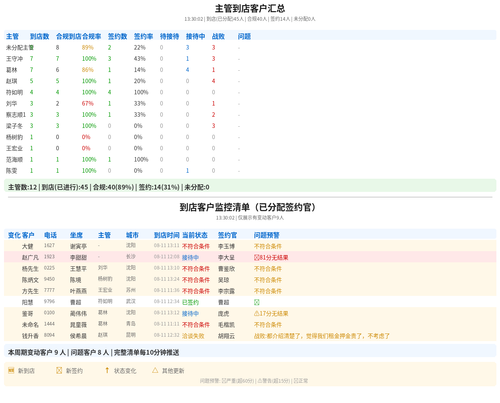Screen dimensions: 500x403
Task: Select the 符如明 supervisor name in the summary table
Action: tap(14, 92)
